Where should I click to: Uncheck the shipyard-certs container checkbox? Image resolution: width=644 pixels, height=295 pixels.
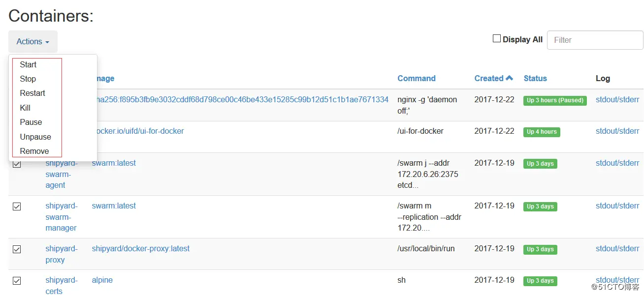coord(17,281)
